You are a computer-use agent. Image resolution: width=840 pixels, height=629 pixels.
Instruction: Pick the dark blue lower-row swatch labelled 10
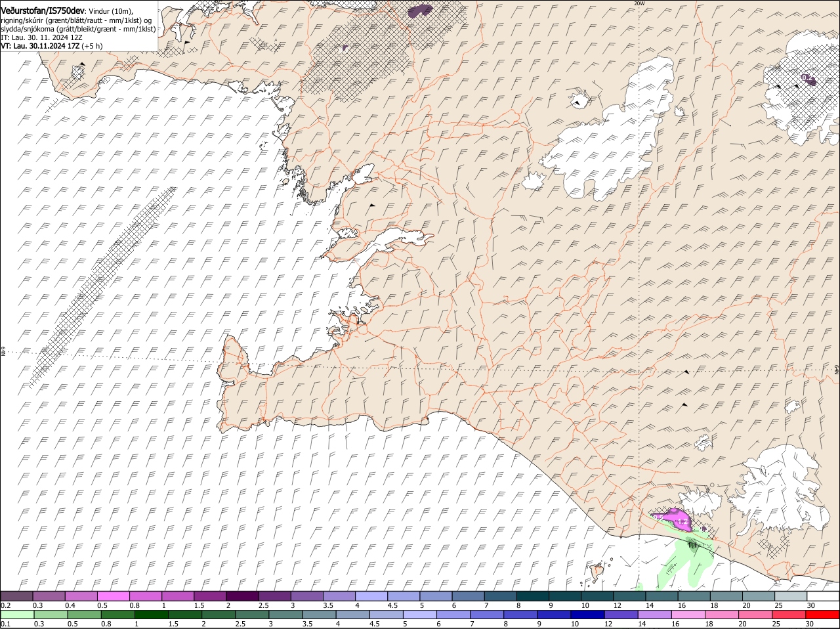(587, 615)
